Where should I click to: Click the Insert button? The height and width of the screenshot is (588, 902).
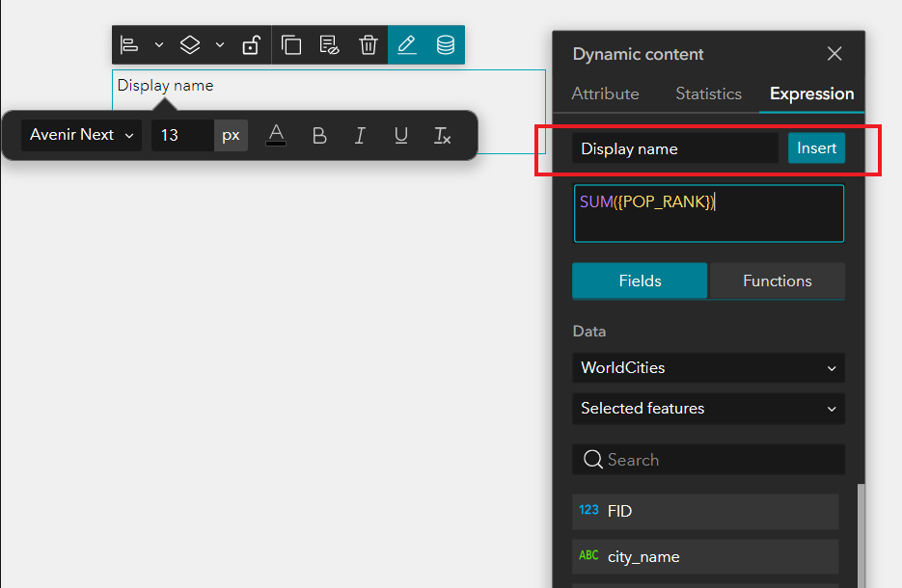point(816,148)
